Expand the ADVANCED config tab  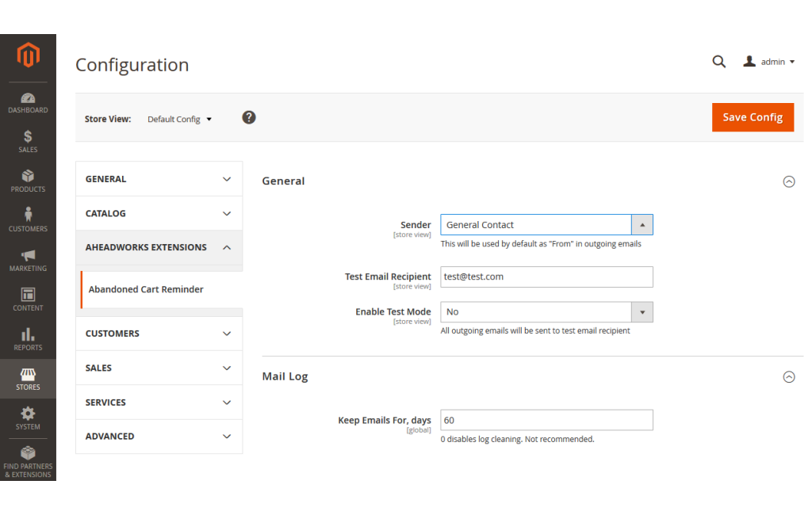pyautogui.click(x=159, y=437)
